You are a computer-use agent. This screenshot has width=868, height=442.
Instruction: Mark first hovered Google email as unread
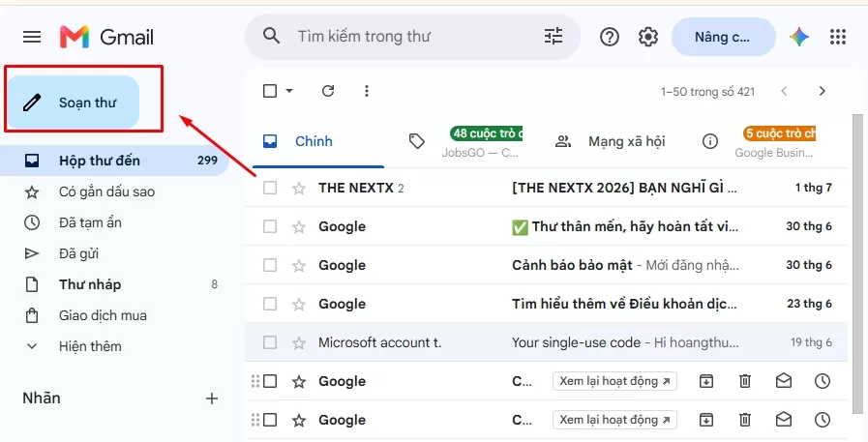pos(784,381)
